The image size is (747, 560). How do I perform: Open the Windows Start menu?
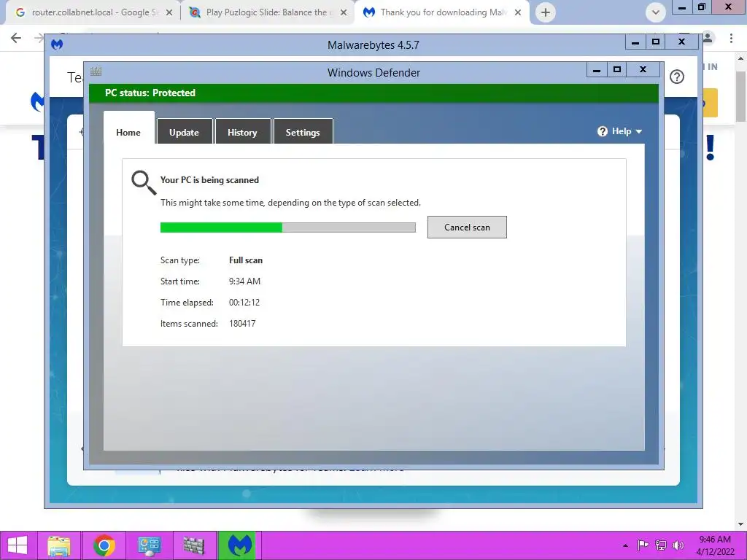click(18, 545)
